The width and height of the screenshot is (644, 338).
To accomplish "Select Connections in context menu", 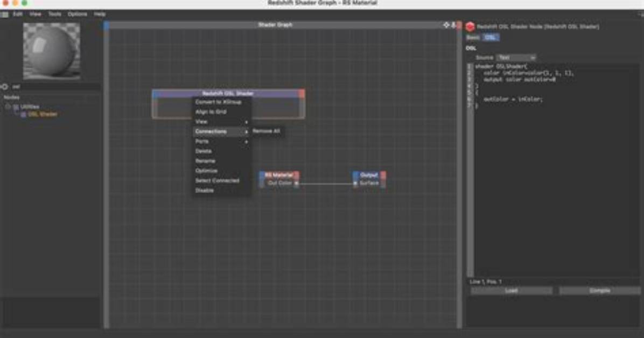I will click(x=222, y=132).
